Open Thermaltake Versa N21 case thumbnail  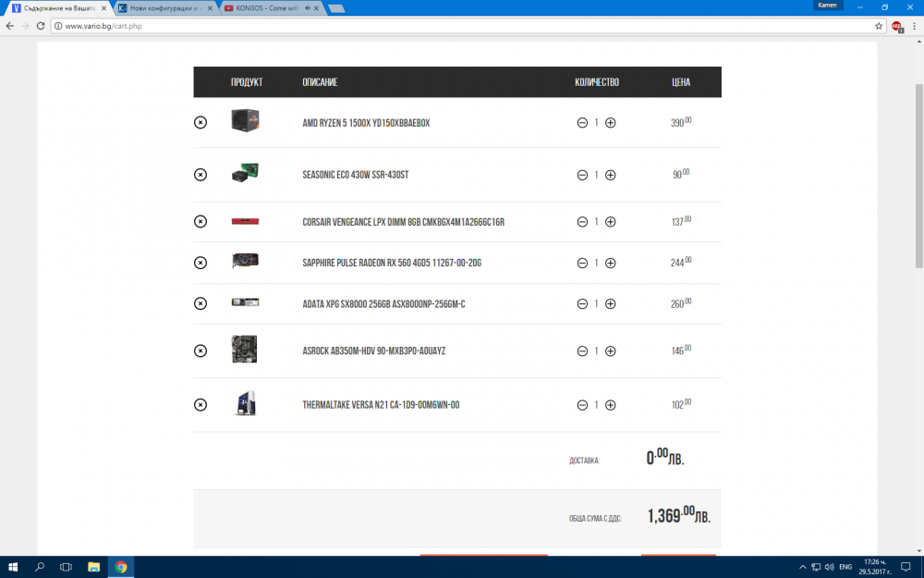click(245, 403)
